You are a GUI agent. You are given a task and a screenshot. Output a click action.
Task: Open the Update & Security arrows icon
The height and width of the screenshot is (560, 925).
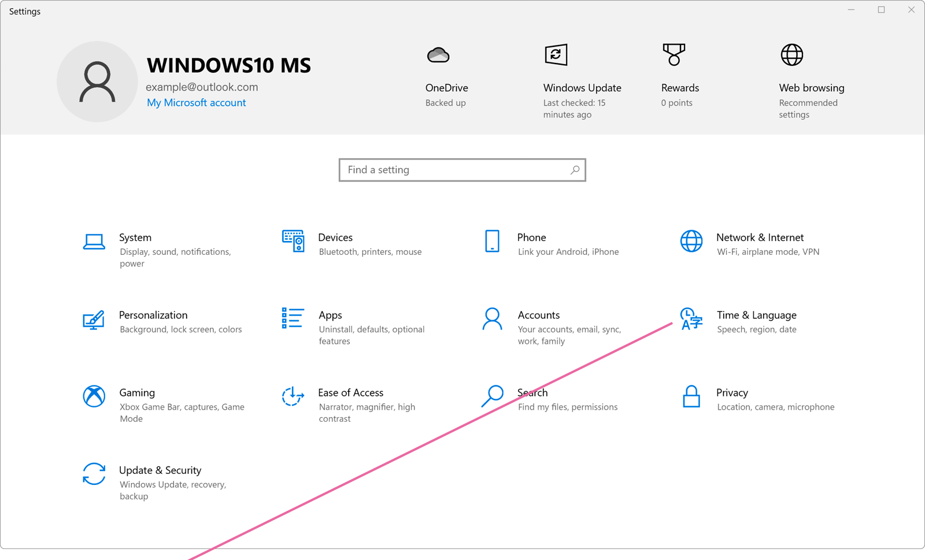tap(94, 474)
